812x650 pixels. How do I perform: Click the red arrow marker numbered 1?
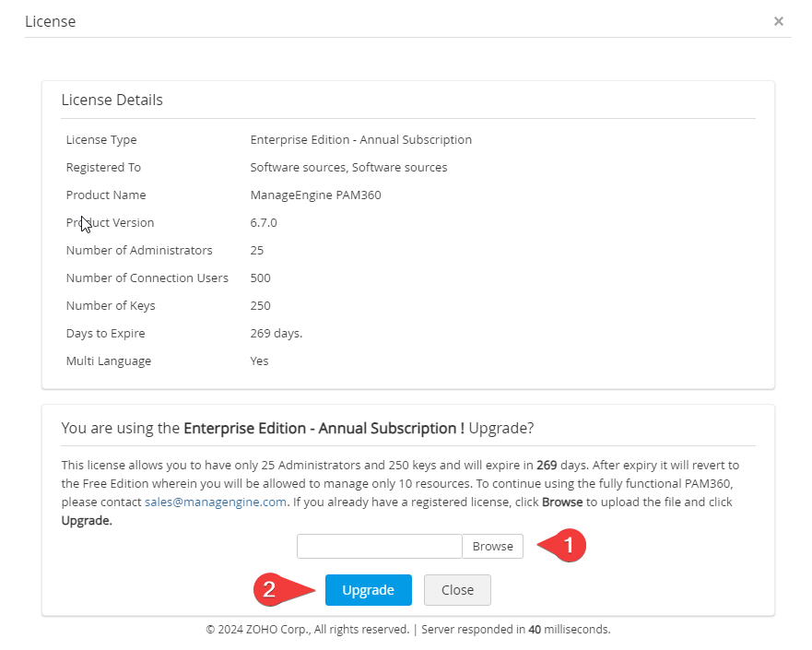pyautogui.click(x=562, y=546)
